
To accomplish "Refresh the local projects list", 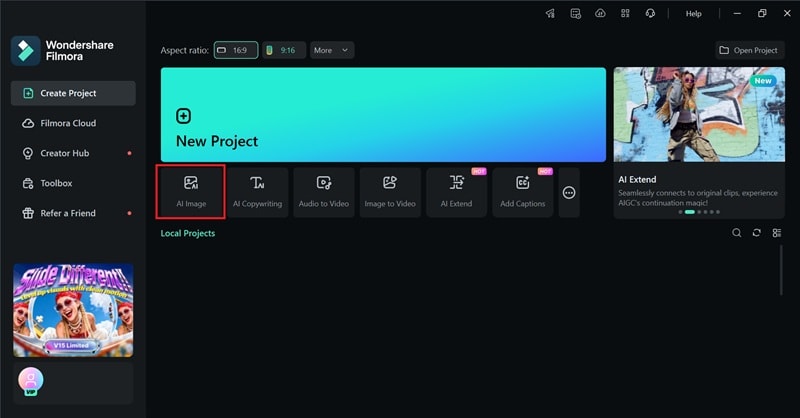I will click(757, 233).
